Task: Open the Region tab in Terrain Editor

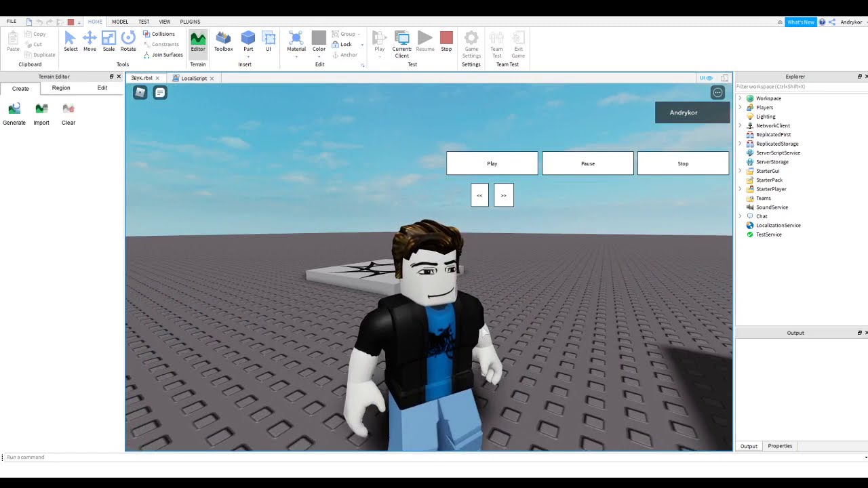Action: pos(61,88)
